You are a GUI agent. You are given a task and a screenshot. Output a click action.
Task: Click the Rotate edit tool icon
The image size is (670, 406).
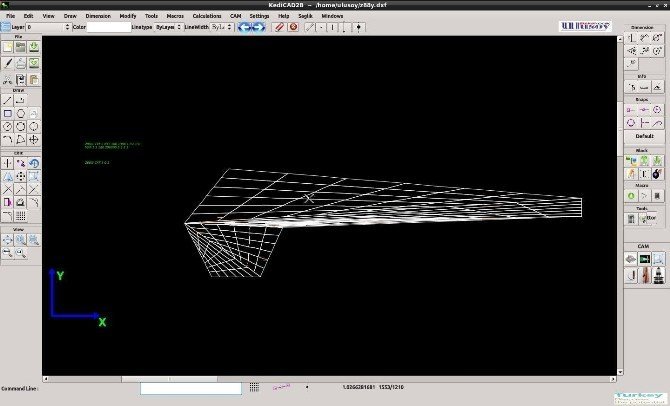[34, 163]
